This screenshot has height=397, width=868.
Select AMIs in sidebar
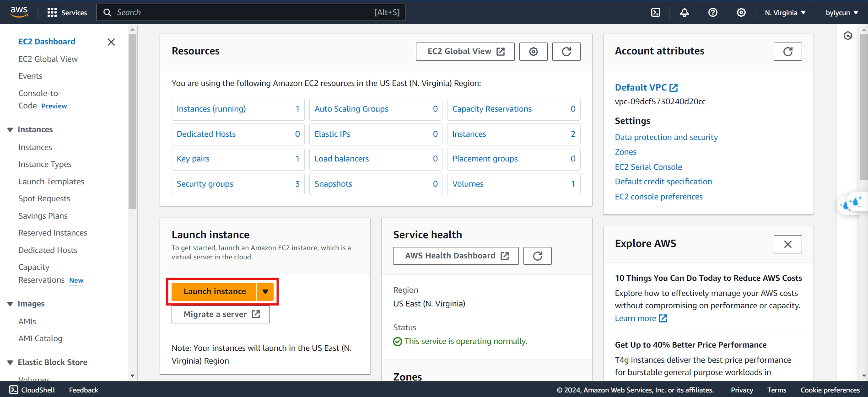click(27, 322)
